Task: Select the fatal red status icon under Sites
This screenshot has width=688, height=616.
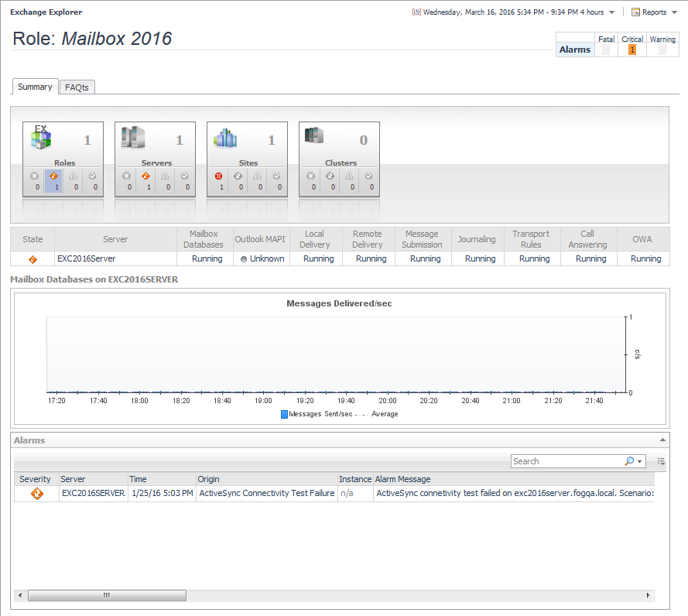Action: (x=218, y=176)
